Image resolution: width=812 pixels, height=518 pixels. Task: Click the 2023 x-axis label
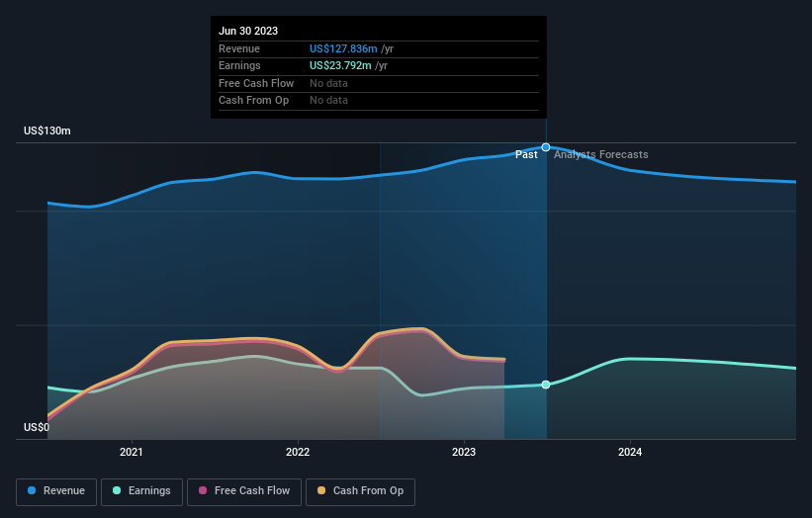coord(464,452)
